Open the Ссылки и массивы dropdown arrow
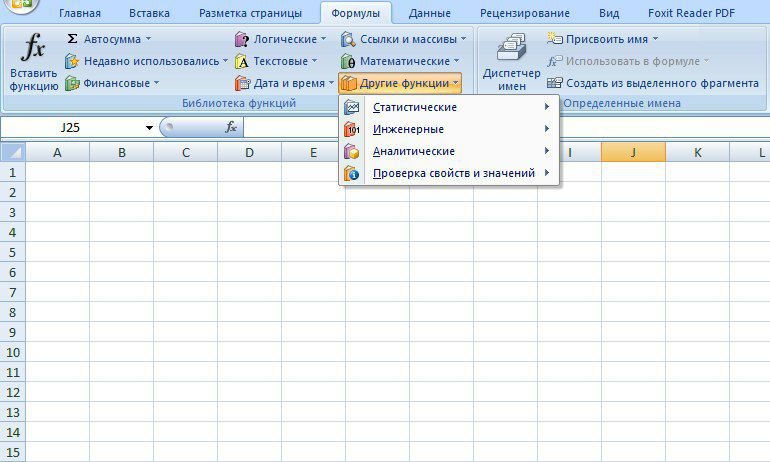Viewport: 770px width, 462px height. (x=463, y=39)
